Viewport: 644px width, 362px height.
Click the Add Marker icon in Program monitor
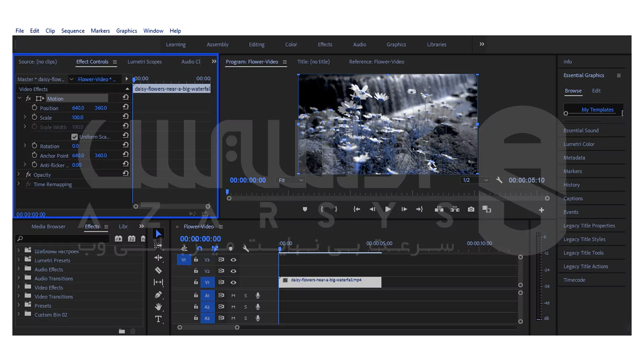point(305,209)
